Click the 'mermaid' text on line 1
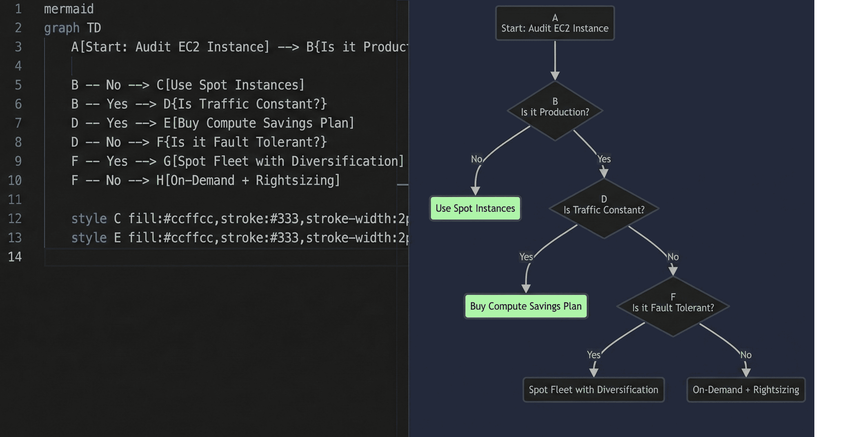The width and height of the screenshot is (868, 437). [69, 9]
